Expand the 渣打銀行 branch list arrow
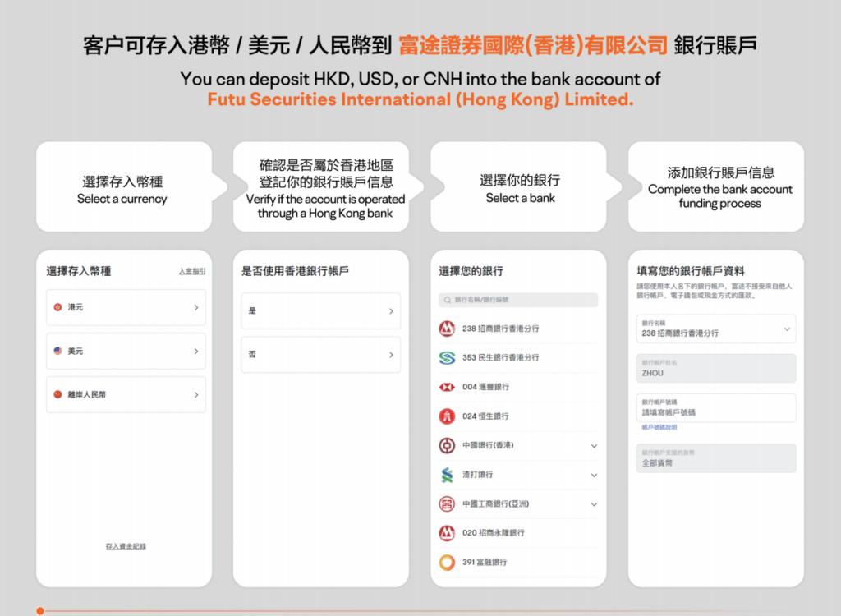The height and width of the screenshot is (616, 841). pyautogui.click(x=594, y=475)
